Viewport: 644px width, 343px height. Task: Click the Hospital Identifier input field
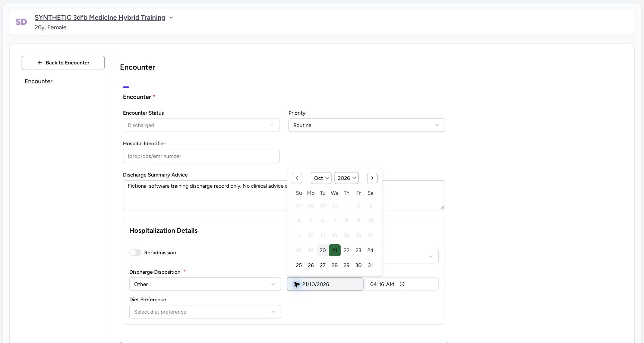click(x=201, y=156)
